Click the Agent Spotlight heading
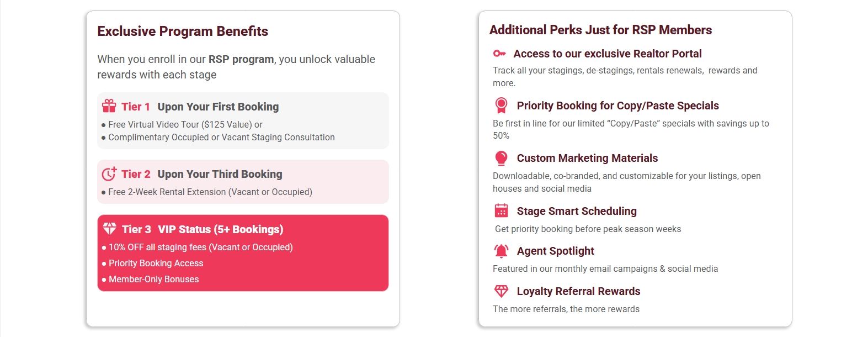Viewport: 868px width, 337px height. (x=556, y=251)
